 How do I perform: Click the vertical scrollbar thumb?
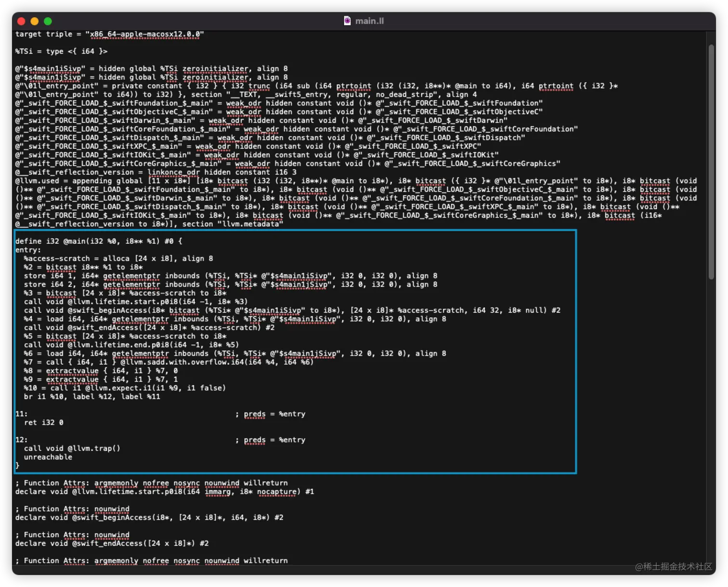click(x=711, y=162)
